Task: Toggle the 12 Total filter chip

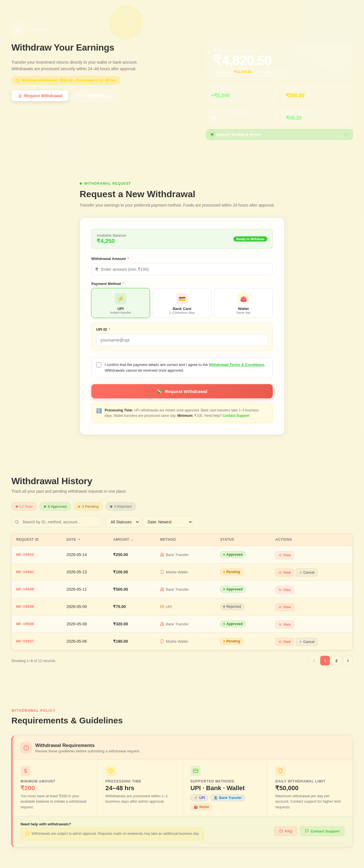Action: coord(24,506)
